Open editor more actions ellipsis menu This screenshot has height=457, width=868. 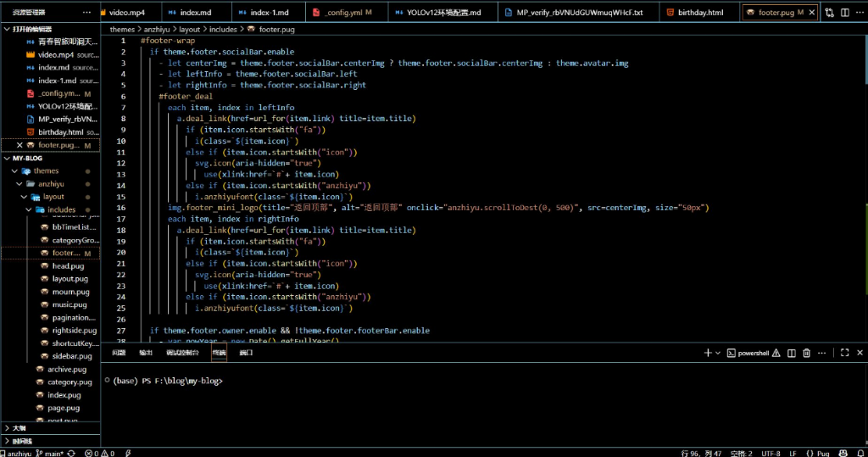click(x=858, y=13)
